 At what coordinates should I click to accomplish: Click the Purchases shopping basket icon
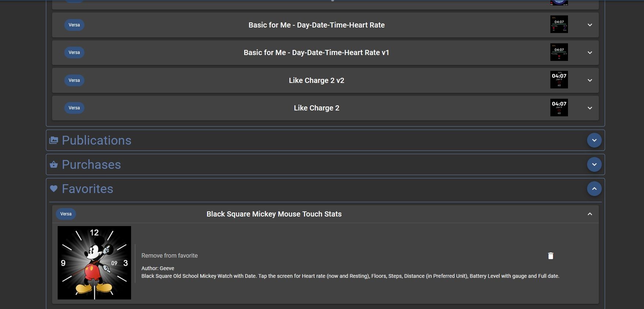point(54,164)
